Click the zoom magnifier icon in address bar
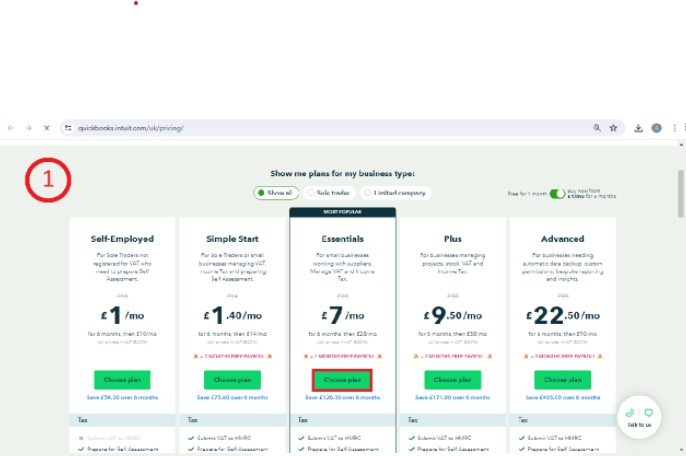Image resolution: width=686 pixels, height=456 pixels. pyautogui.click(x=597, y=128)
